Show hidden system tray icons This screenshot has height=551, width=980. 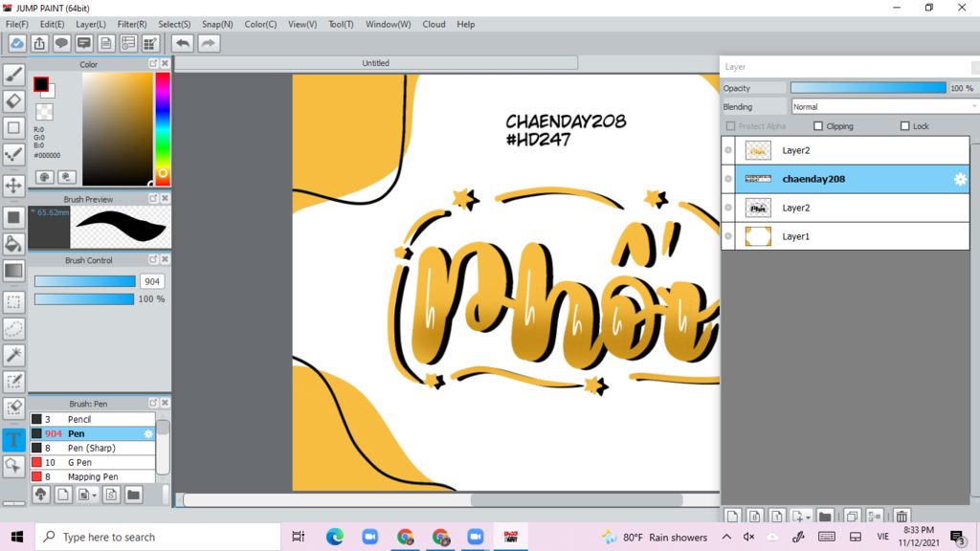click(726, 537)
